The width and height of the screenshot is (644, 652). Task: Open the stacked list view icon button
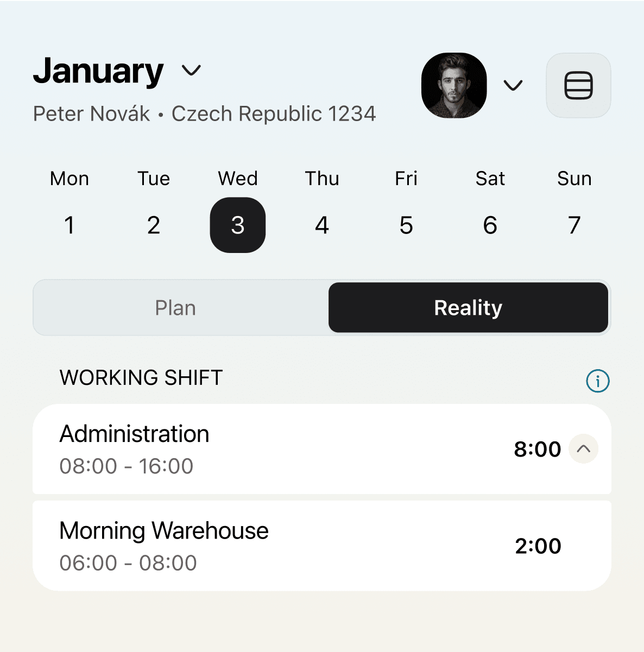(x=578, y=85)
